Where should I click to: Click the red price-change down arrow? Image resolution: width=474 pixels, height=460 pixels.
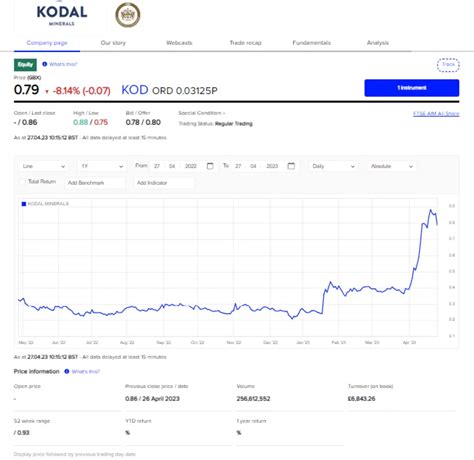[x=47, y=92]
